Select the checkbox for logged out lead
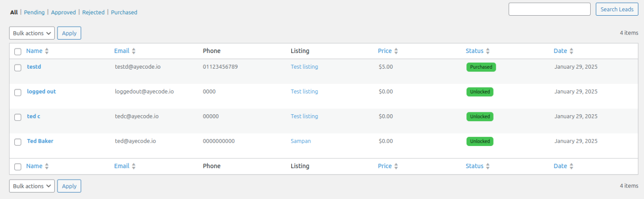644x199 pixels. click(18, 93)
